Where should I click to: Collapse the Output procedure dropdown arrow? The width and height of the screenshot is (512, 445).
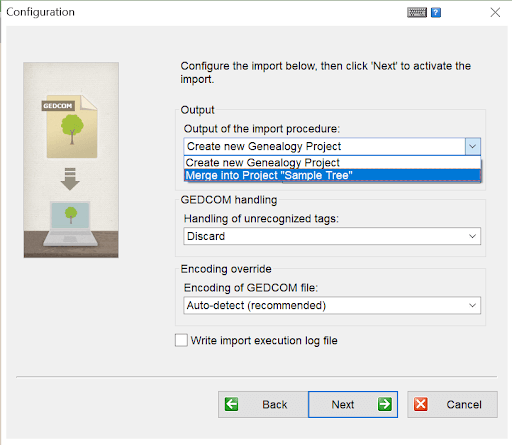coord(473,146)
